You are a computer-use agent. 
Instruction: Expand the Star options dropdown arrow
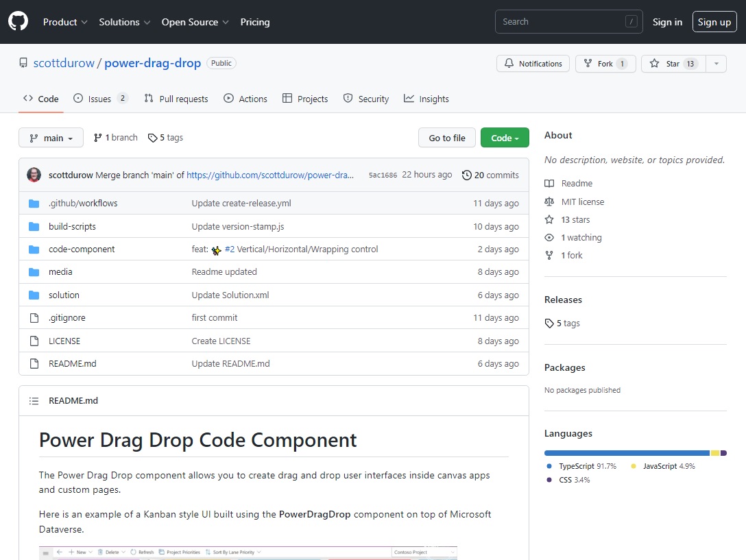[716, 63]
